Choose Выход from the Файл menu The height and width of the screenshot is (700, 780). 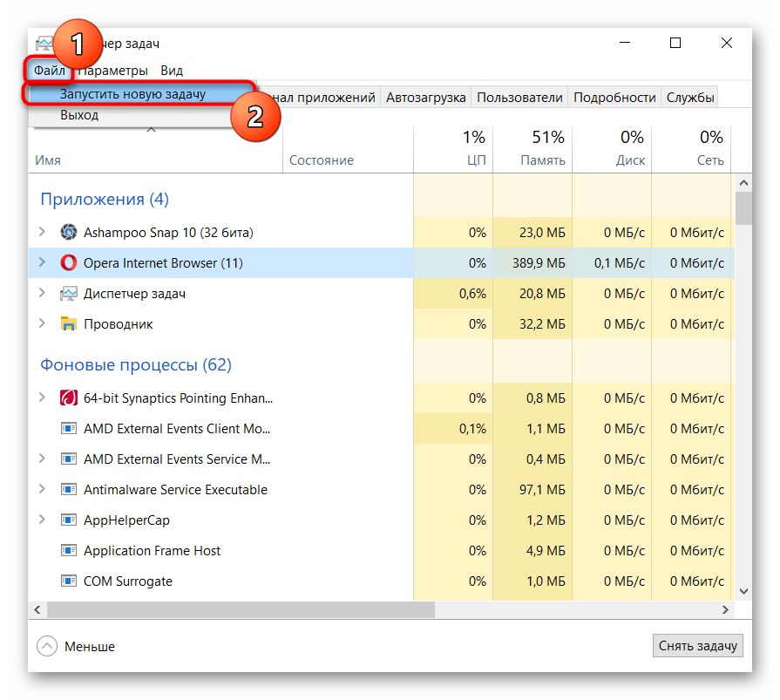[79, 115]
